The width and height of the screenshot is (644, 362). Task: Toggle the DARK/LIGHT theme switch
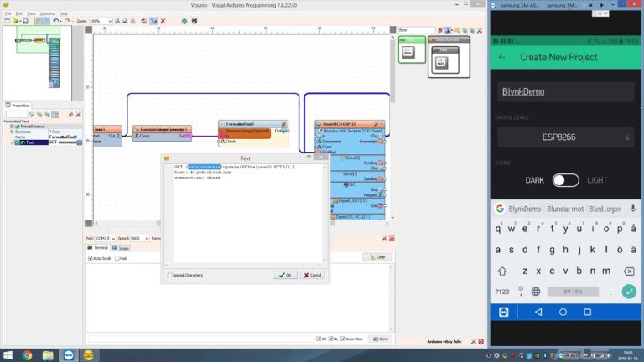[565, 180]
